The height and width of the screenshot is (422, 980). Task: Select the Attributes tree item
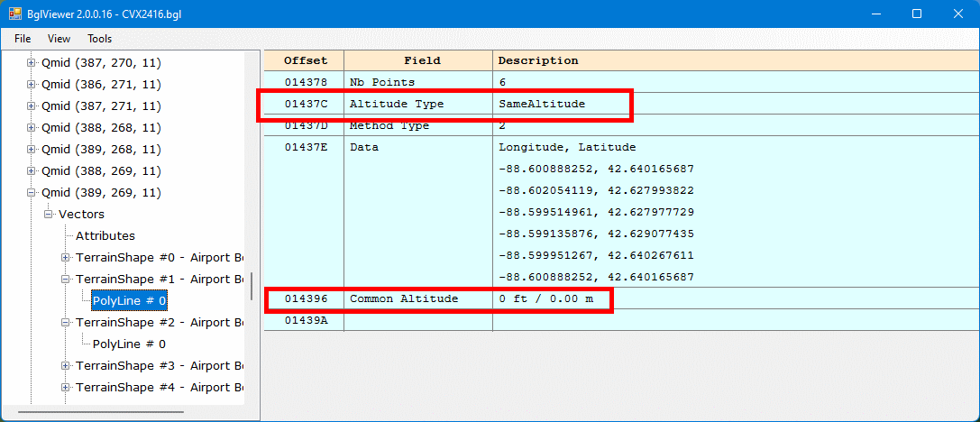pyautogui.click(x=105, y=235)
